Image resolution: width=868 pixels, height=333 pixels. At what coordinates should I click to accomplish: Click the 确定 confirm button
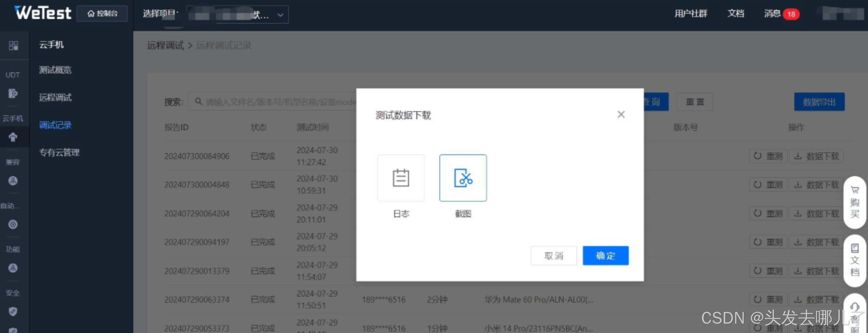click(605, 256)
